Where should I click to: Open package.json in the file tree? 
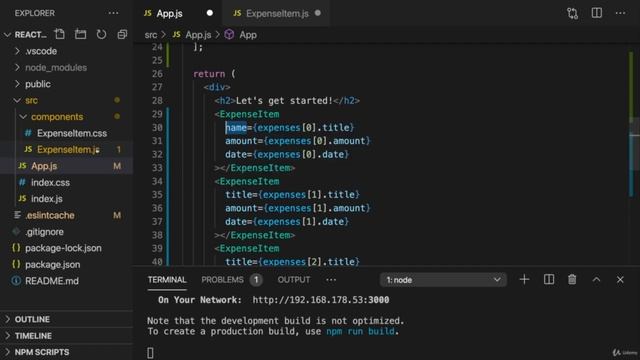click(x=66, y=264)
